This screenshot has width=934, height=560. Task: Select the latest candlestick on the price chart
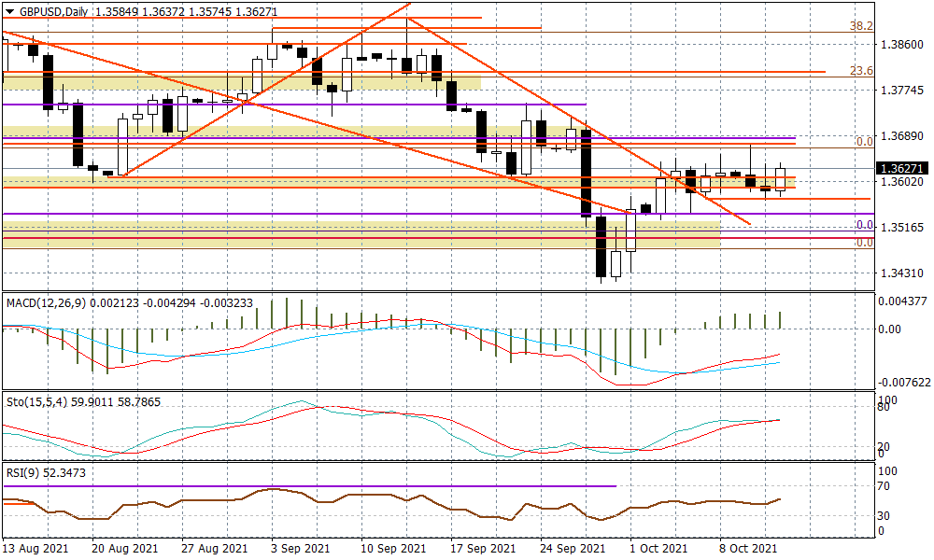780,179
